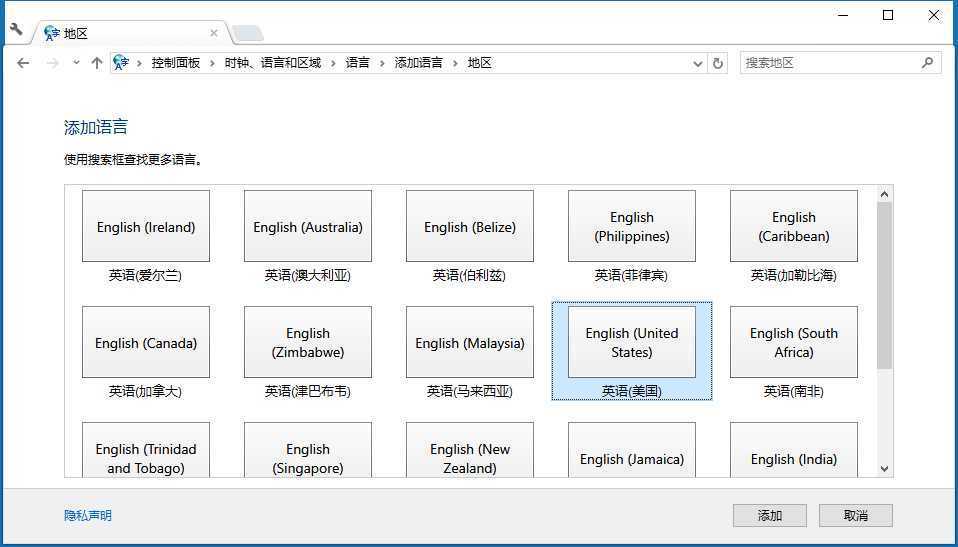
Task: Open 添加语言 breadcrumb
Action: tap(419, 63)
